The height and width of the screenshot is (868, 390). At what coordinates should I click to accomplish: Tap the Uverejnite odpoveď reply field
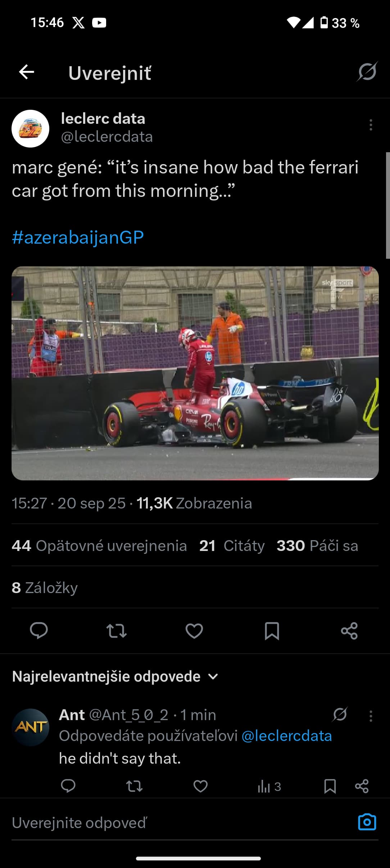(x=180, y=823)
